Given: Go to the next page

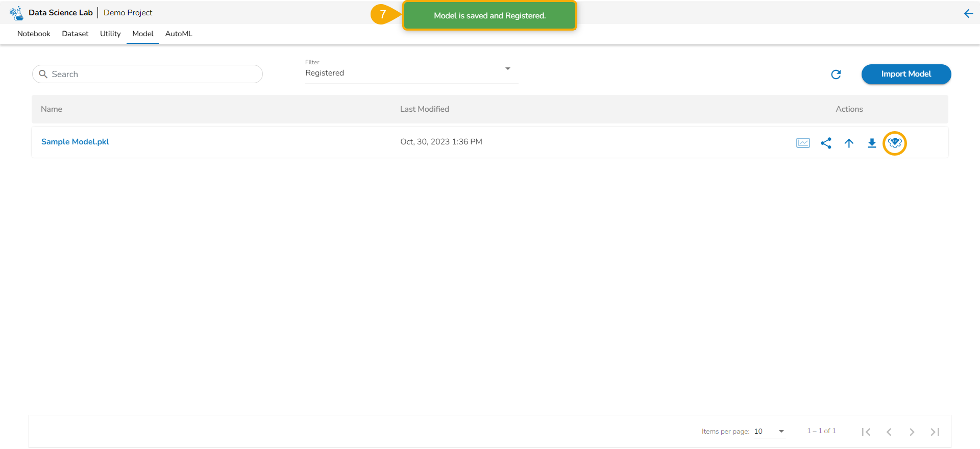Looking at the screenshot, I should [912, 432].
